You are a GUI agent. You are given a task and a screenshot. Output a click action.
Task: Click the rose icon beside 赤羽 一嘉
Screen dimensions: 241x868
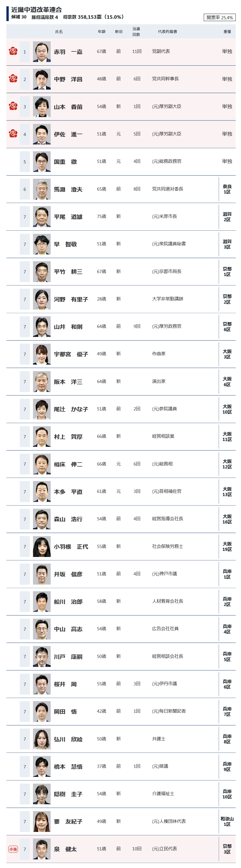[x=13, y=51]
